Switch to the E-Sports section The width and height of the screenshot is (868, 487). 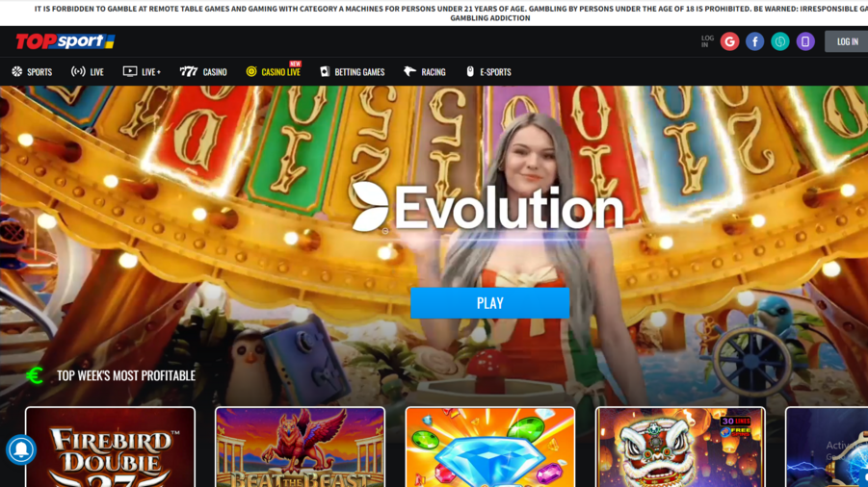pos(488,72)
